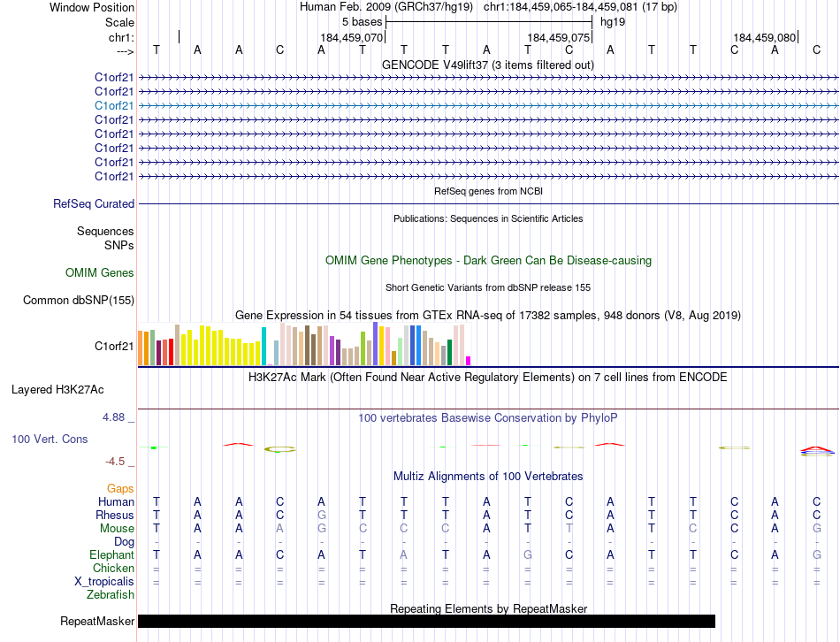Click the RepeatMasker track label
The width and height of the screenshot is (840, 642).
click(x=97, y=621)
